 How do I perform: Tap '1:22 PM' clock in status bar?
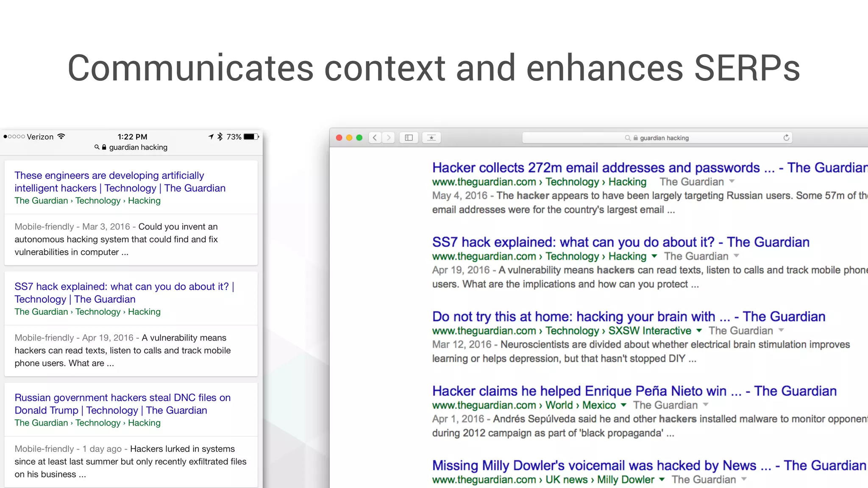point(133,137)
